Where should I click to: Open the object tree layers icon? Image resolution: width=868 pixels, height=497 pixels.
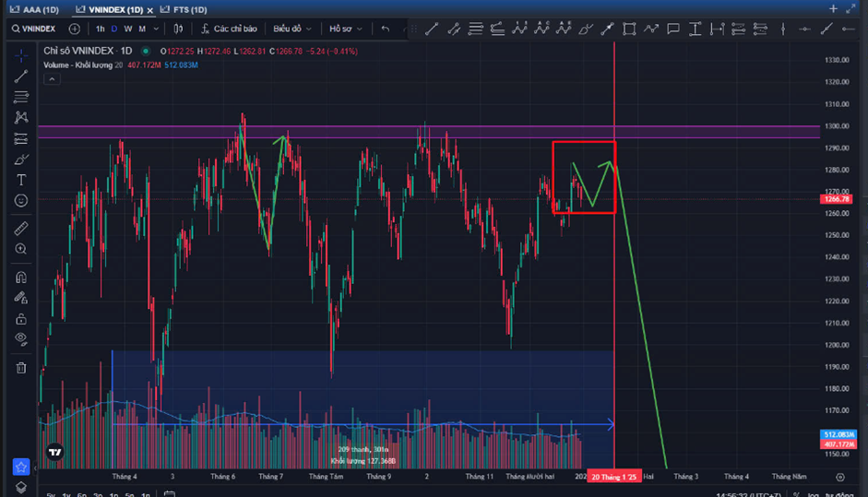[x=21, y=488]
